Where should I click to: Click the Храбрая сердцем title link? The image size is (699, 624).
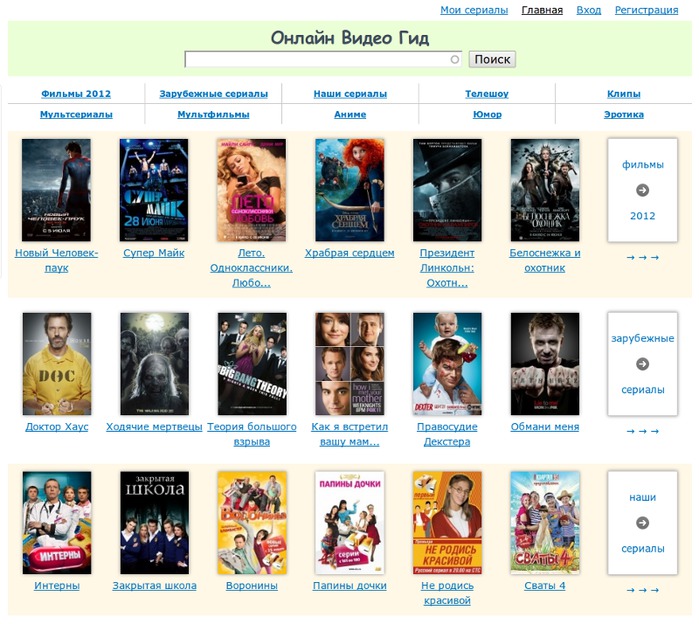pos(350,253)
